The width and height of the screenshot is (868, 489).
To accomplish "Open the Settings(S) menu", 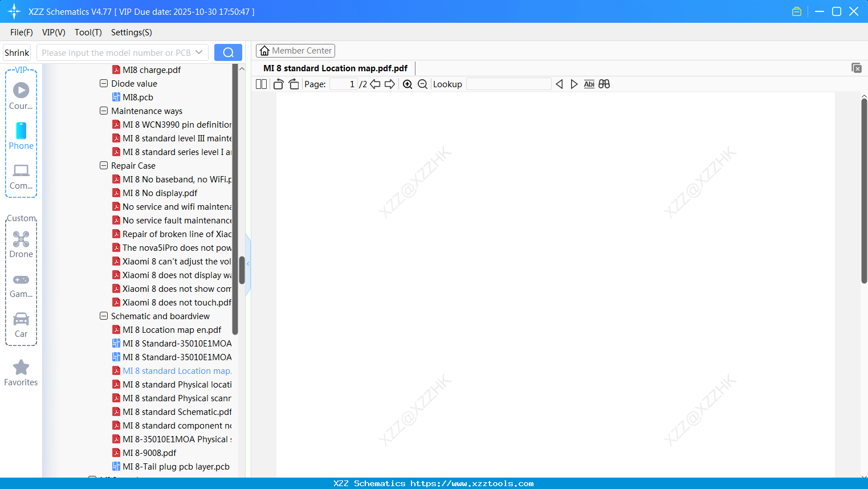I will [x=132, y=32].
